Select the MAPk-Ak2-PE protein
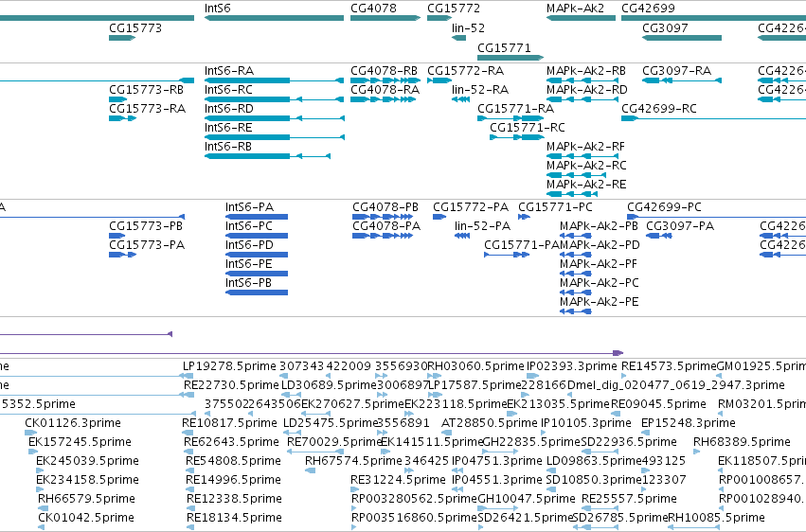806x532 pixels. pyautogui.click(x=600, y=303)
